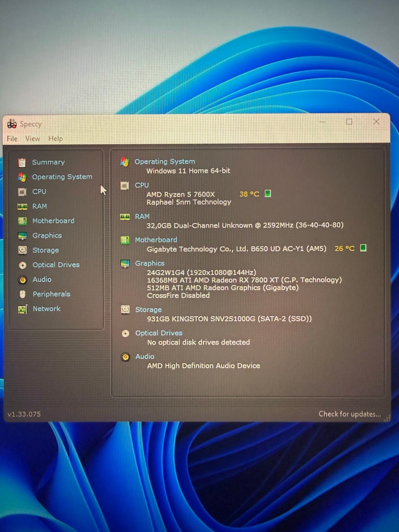Viewport: 399px width, 532px height.
Task: Open the View menu
Action: [32, 139]
